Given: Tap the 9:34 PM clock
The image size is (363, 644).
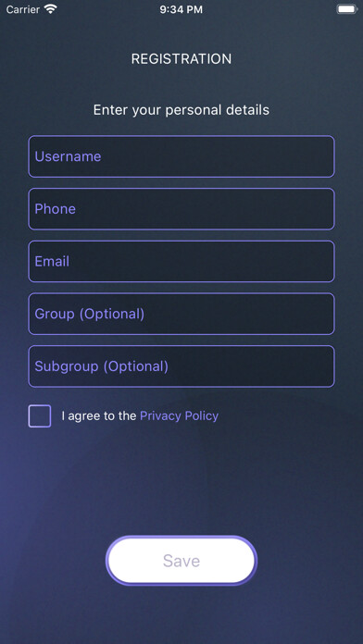Looking at the screenshot, I should [181, 9].
